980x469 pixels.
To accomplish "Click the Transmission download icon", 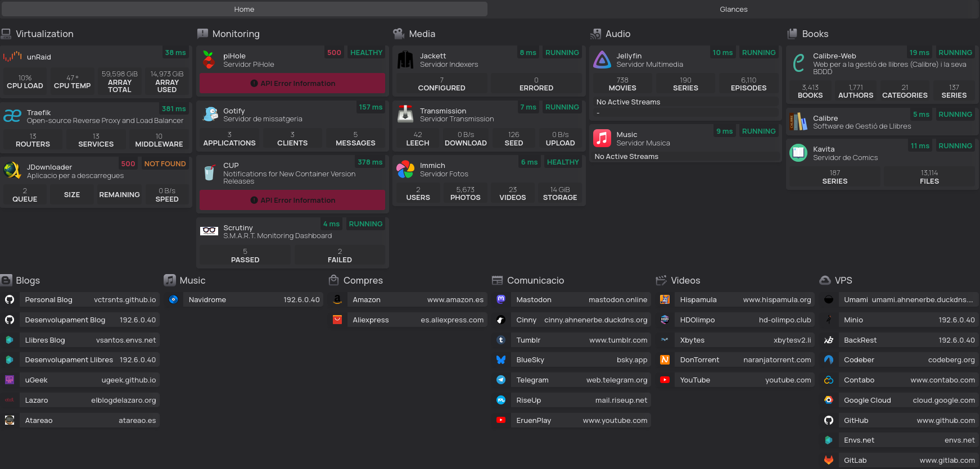I will coord(405,115).
